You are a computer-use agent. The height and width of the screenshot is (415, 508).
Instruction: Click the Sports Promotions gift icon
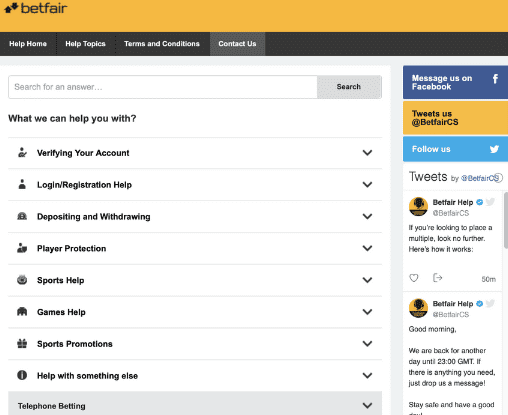(x=22, y=343)
